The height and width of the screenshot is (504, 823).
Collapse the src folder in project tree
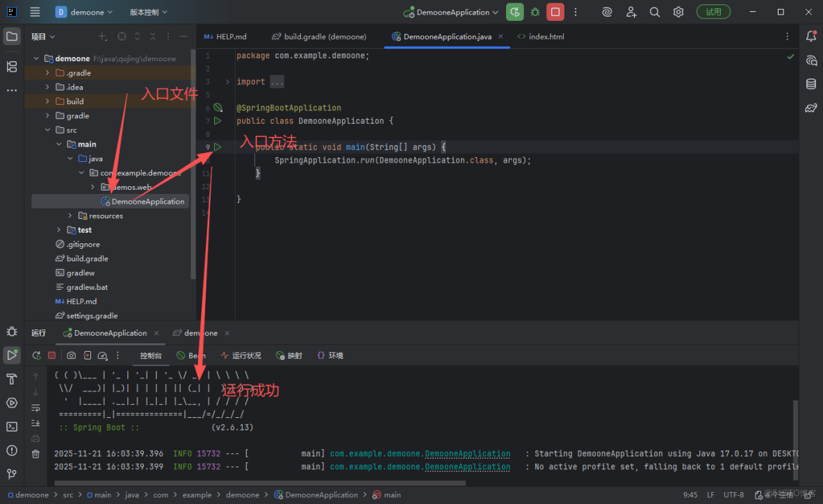[x=47, y=130]
